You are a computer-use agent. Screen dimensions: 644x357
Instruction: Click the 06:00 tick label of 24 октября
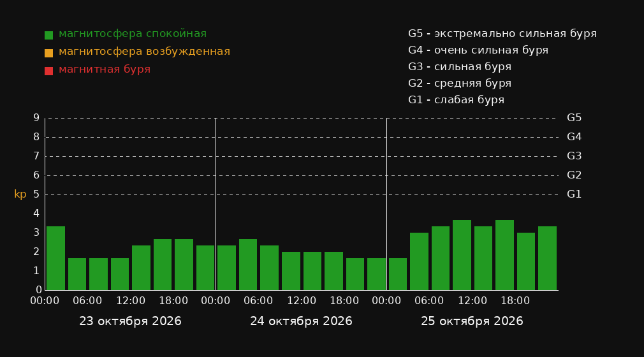point(258,301)
